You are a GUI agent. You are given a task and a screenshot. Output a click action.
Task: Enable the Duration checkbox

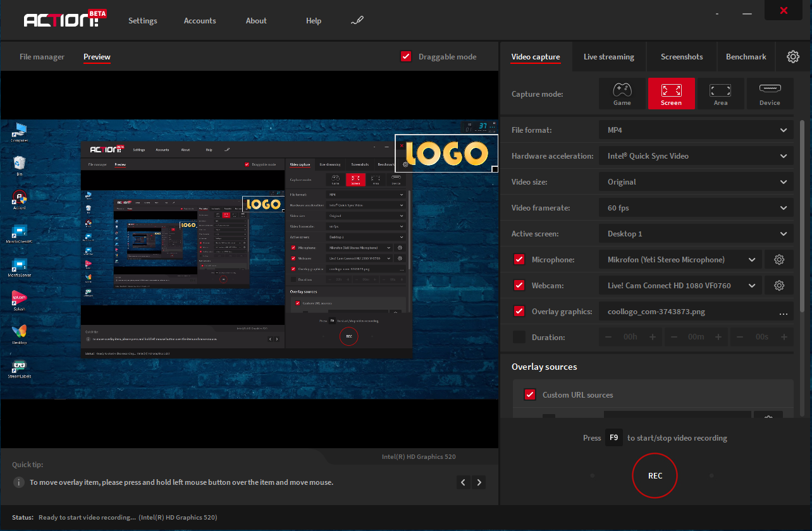(519, 337)
